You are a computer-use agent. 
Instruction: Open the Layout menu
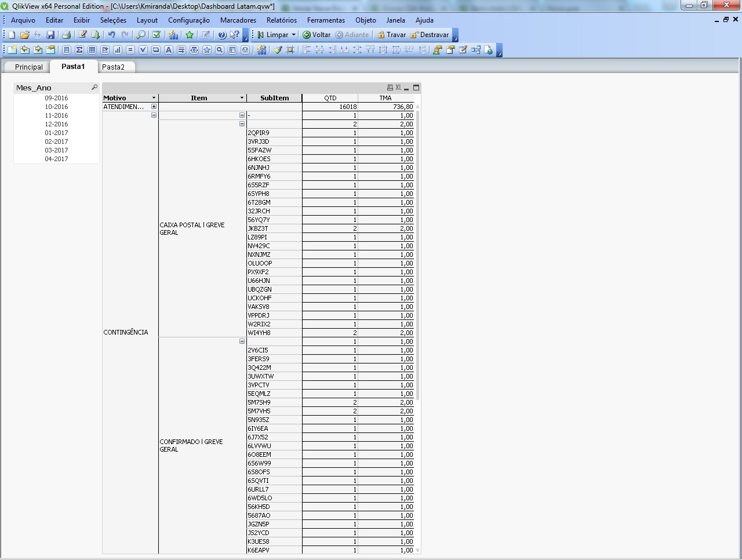pyautogui.click(x=147, y=20)
